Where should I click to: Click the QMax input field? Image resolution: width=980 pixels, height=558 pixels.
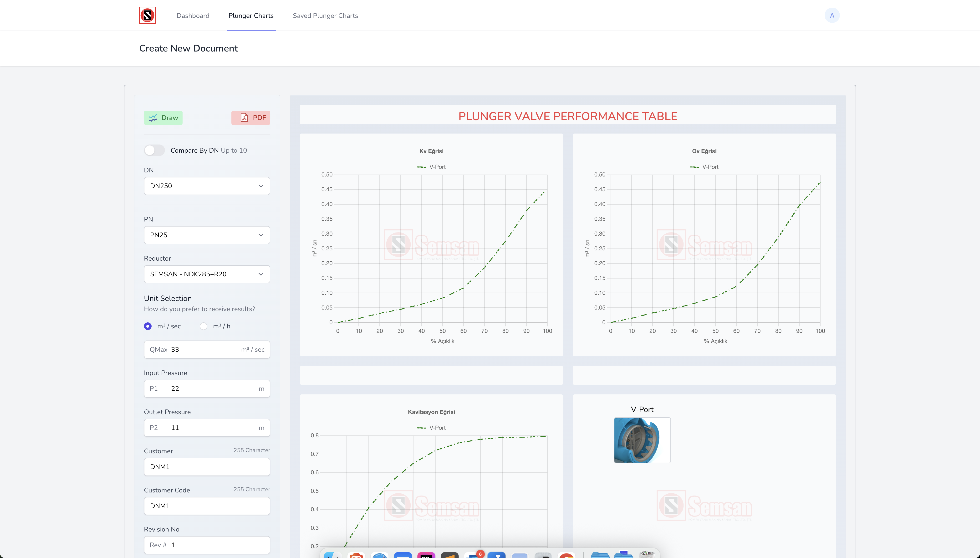(x=207, y=350)
